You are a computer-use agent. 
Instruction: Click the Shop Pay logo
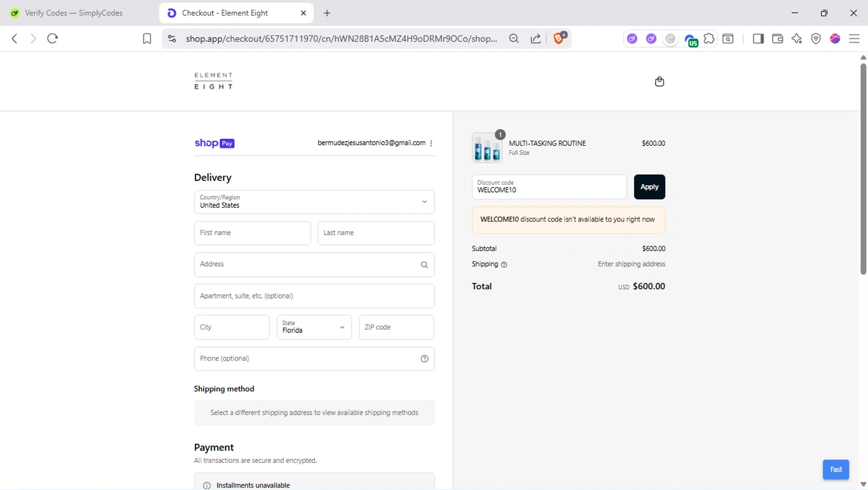click(x=214, y=143)
